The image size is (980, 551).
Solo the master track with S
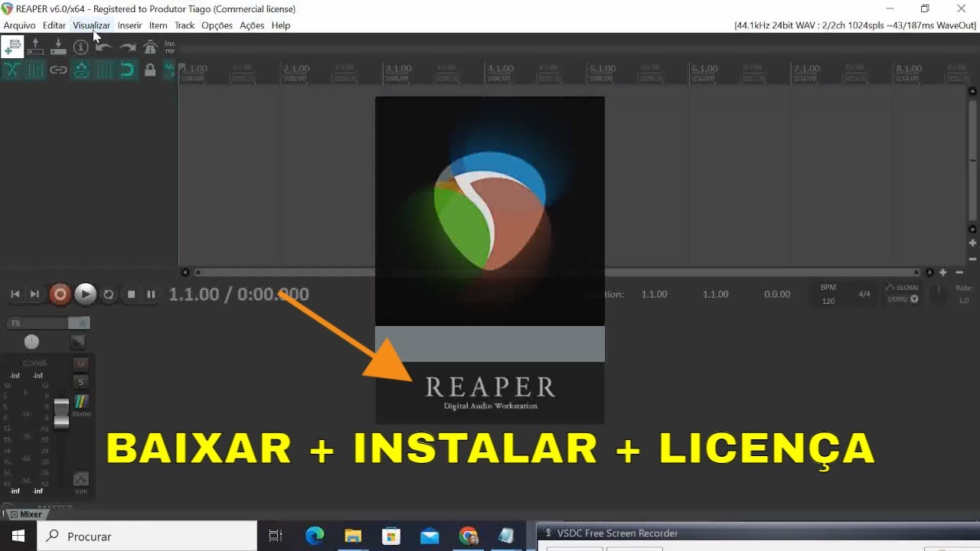[81, 382]
